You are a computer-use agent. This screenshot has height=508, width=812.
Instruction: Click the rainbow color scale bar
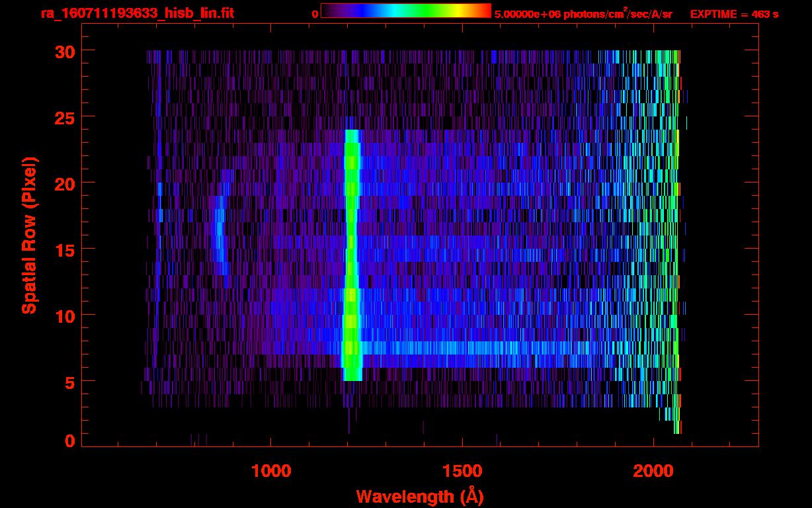click(x=405, y=11)
